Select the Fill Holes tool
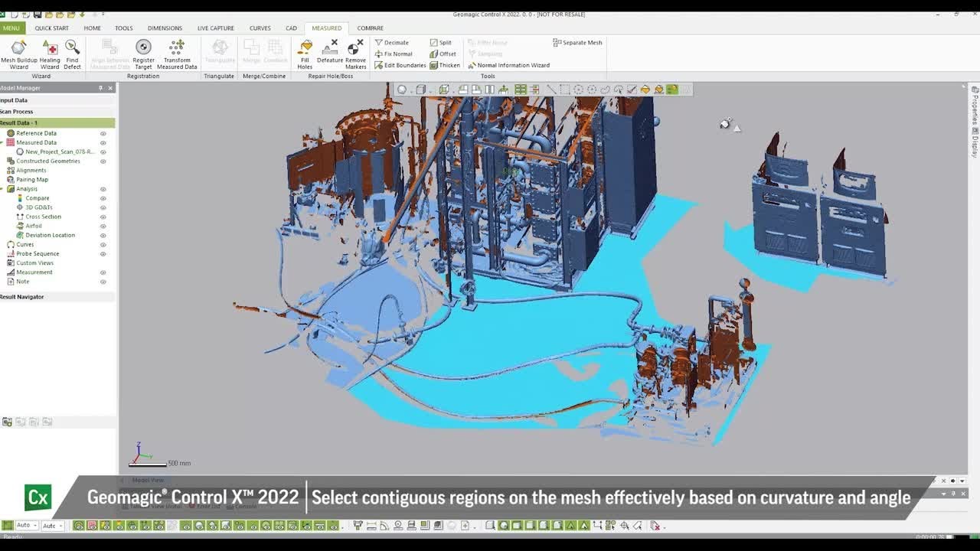Image resolution: width=980 pixels, height=551 pixels. [x=305, y=54]
